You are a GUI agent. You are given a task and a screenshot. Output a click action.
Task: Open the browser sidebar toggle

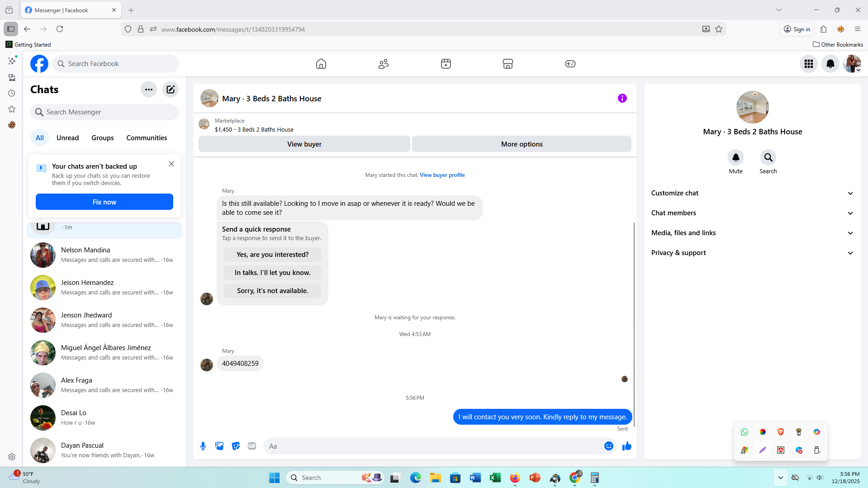click(11, 29)
